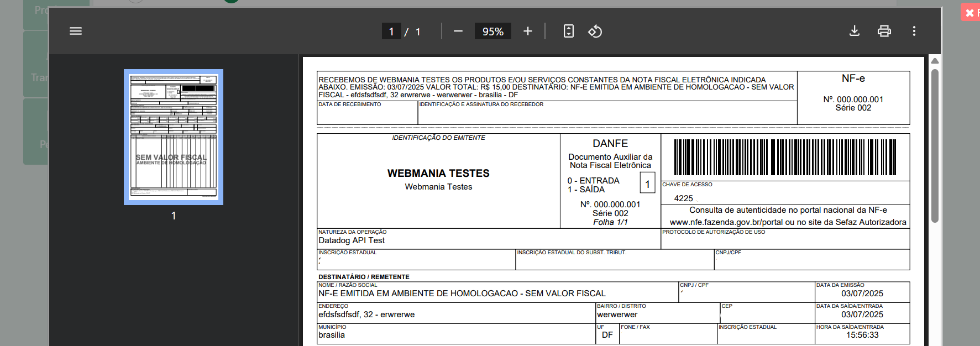Image resolution: width=980 pixels, height=346 pixels.
Task: Click the 'Folha 1/1' text
Action: point(610,222)
